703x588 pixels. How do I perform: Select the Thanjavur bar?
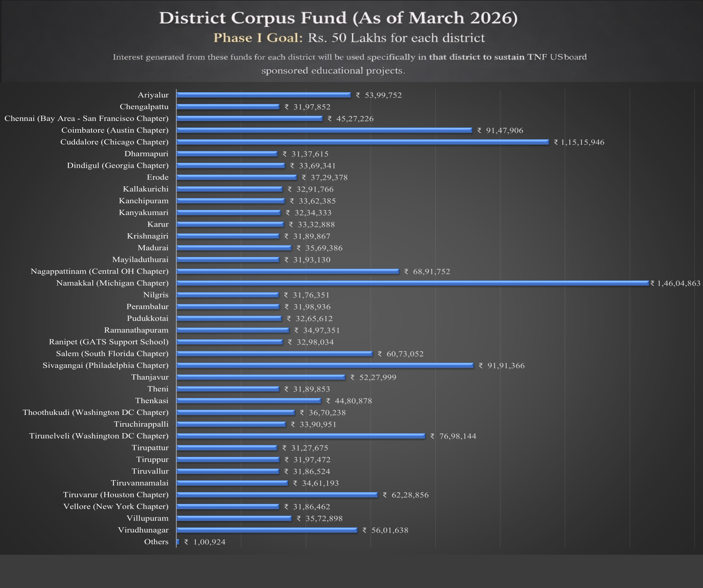(x=260, y=377)
